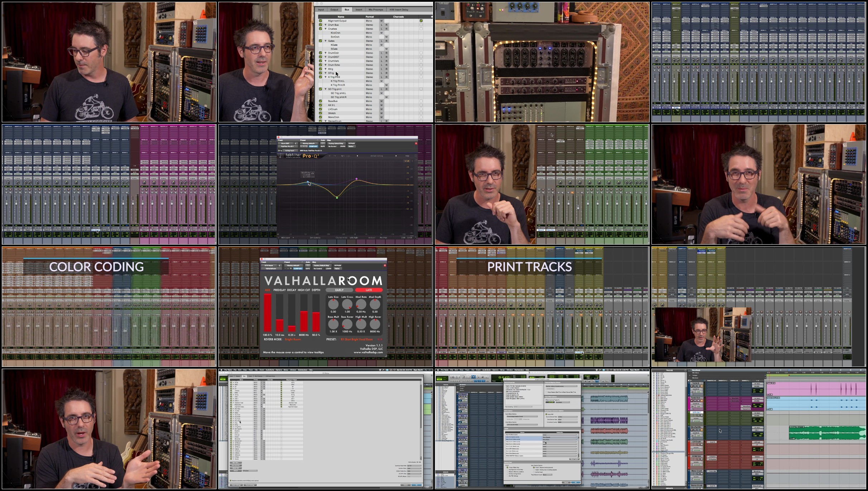The height and width of the screenshot is (491, 868).
Task: Click the Bass Xover knob in ValhallaRoom
Action: pyautogui.click(x=347, y=324)
